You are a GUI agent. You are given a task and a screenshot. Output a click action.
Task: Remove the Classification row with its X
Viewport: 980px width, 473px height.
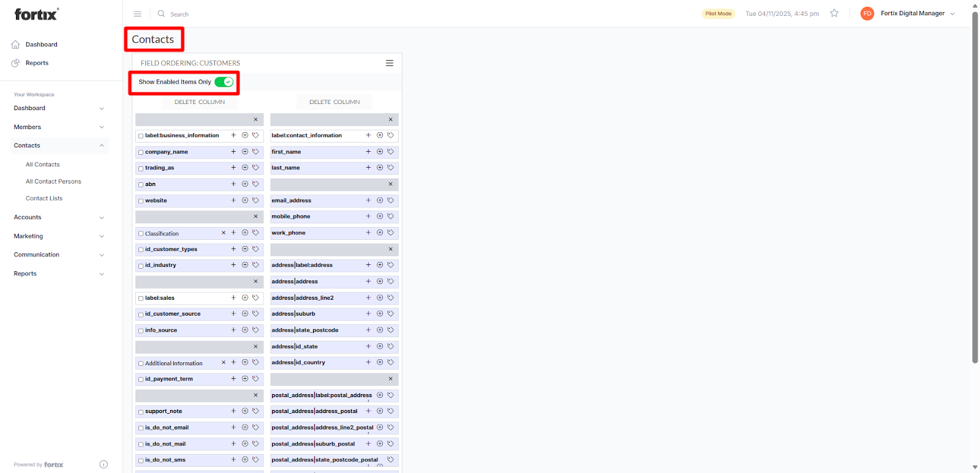[224, 233]
